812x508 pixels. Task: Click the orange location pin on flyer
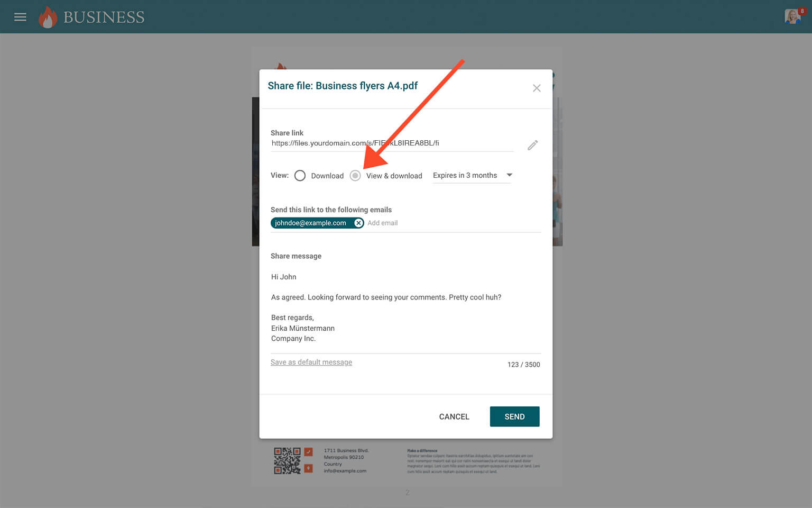[309, 468]
